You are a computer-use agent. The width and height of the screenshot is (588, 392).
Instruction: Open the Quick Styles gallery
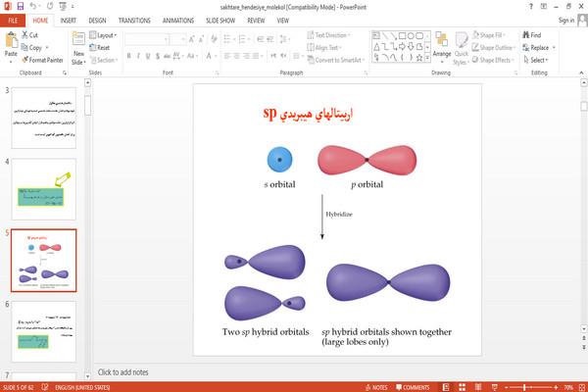[462, 49]
